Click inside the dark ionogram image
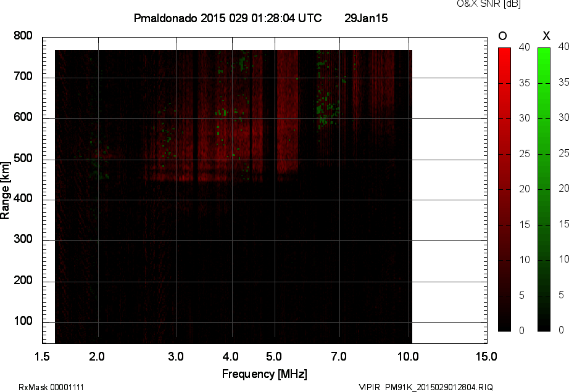Viewport: 569px width, 392px height. [x=233, y=197]
